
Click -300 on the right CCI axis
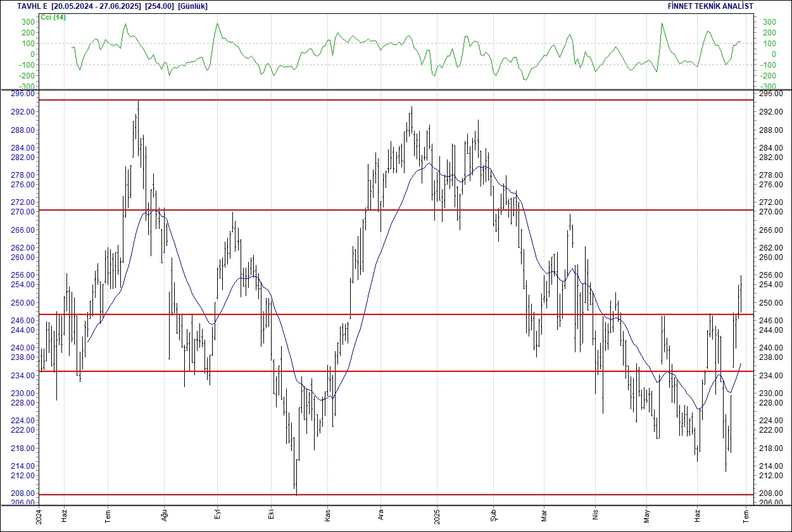(x=767, y=87)
